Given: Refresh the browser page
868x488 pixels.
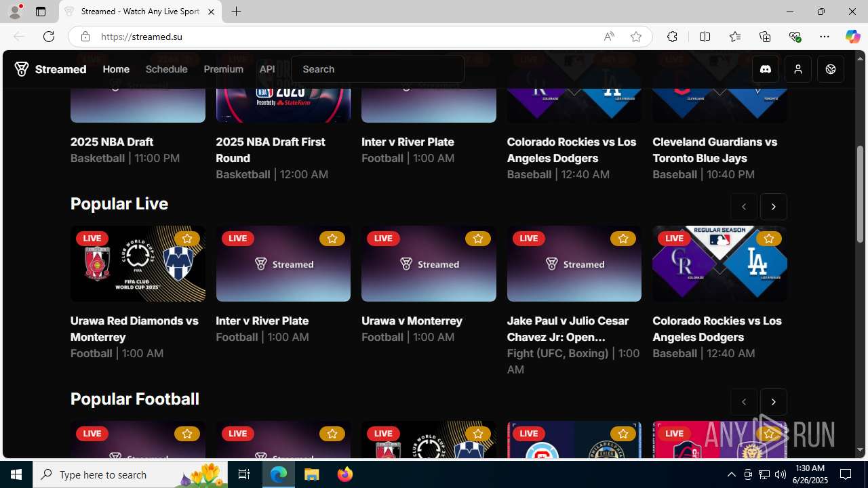Looking at the screenshot, I should (x=49, y=37).
